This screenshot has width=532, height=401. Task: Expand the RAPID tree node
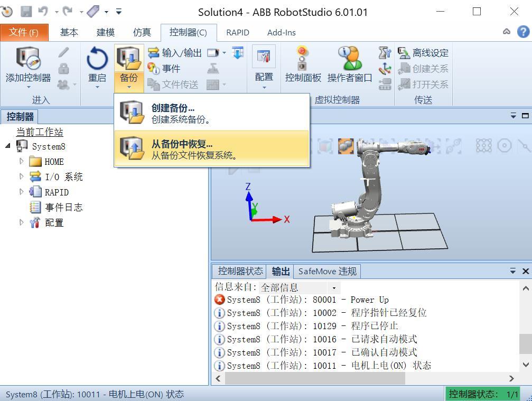[21, 192]
